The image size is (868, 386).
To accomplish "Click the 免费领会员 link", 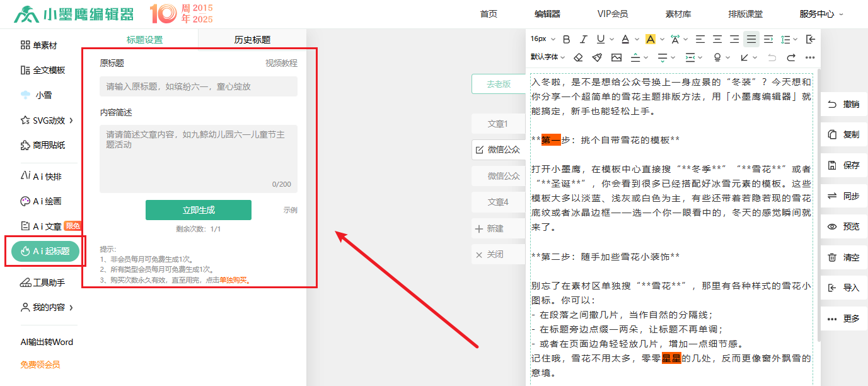I will coord(40,365).
